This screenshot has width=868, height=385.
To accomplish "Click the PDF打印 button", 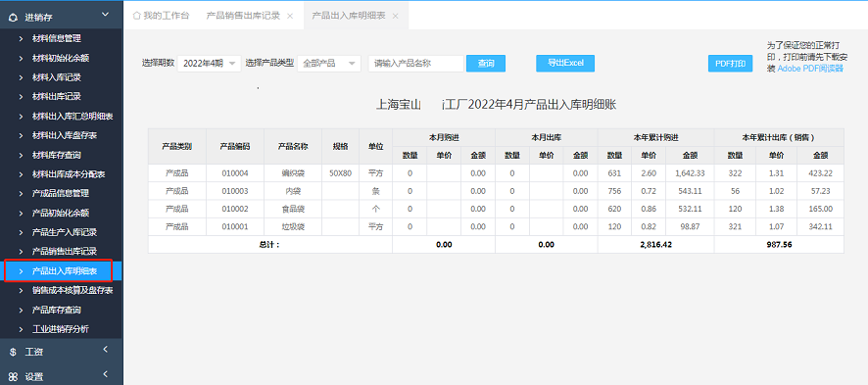I will point(730,63).
